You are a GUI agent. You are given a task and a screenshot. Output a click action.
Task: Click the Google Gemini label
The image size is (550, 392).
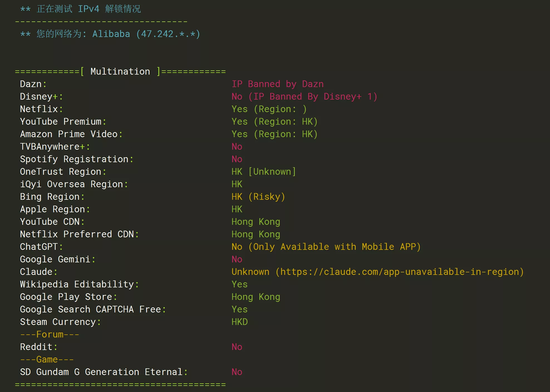tap(55, 259)
